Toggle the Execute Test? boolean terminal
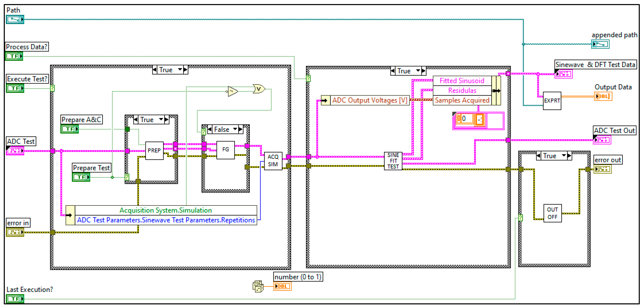The height and width of the screenshot is (308, 644). click(x=15, y=88)
